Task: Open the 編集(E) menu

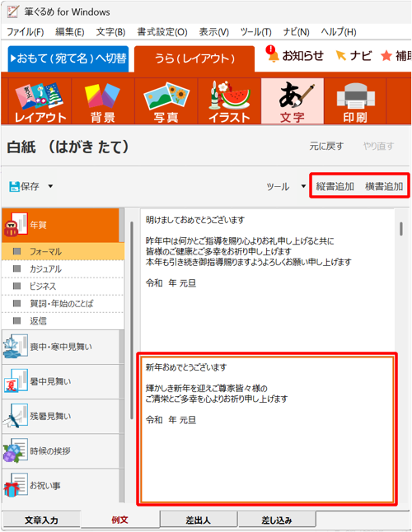Action: pyautogui.click(x=69, y=32)
